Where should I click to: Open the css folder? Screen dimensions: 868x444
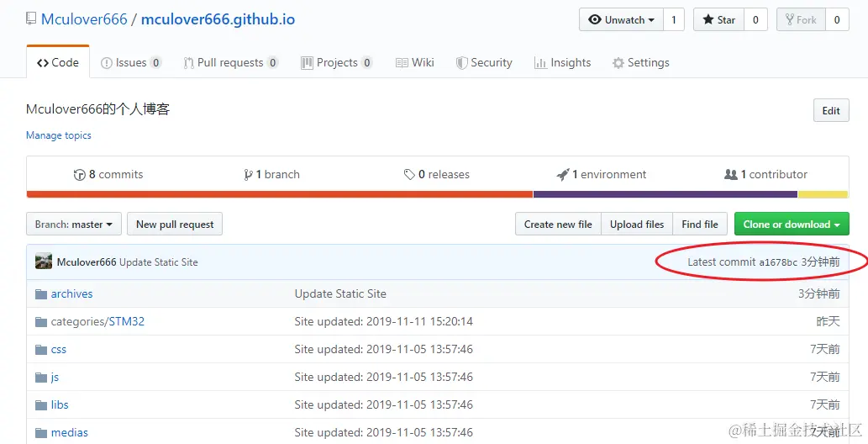(x=59, y=349)
